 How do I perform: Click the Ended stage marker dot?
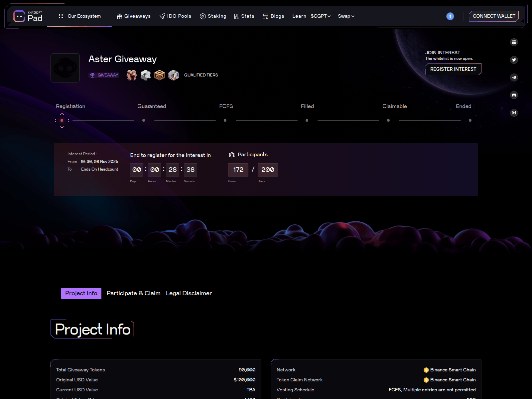click(x=470, y=120)
